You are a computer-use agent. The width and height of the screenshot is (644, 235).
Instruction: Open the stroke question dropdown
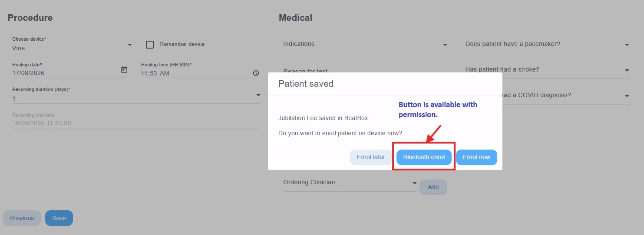click(x=547, y=70)
